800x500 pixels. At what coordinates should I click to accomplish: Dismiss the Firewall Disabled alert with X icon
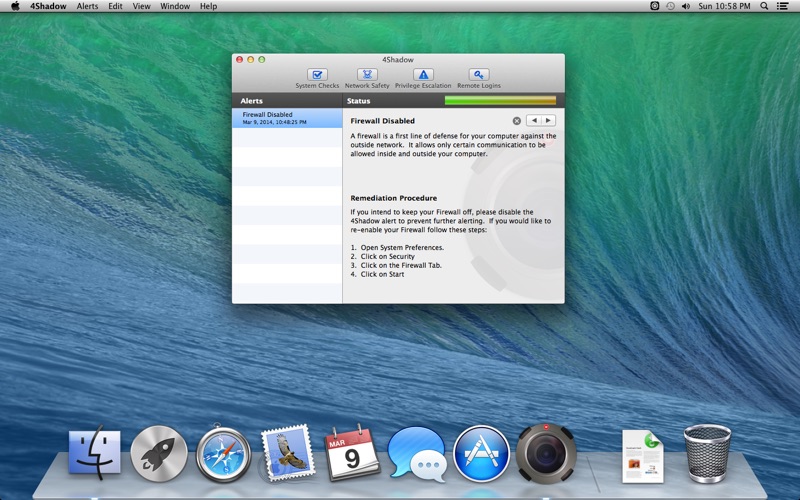tap(517, 121)
